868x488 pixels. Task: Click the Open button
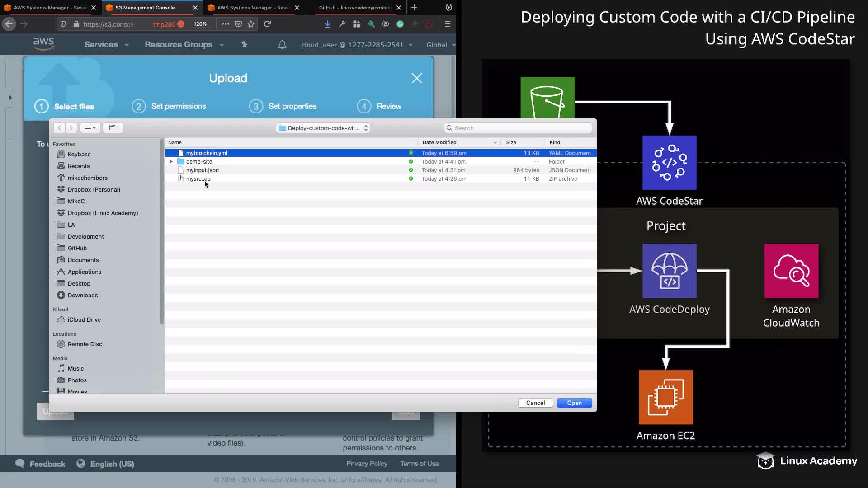click(x=574, y=403)
